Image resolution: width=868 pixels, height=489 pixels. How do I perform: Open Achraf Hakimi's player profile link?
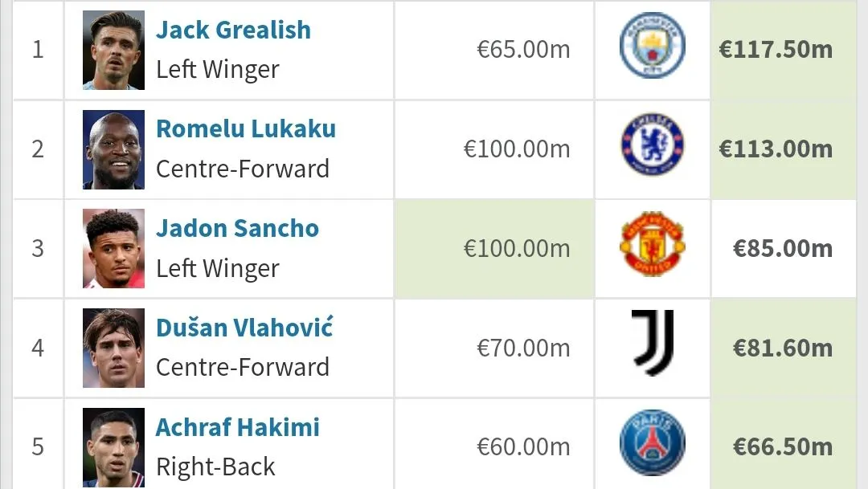[238, 427]
